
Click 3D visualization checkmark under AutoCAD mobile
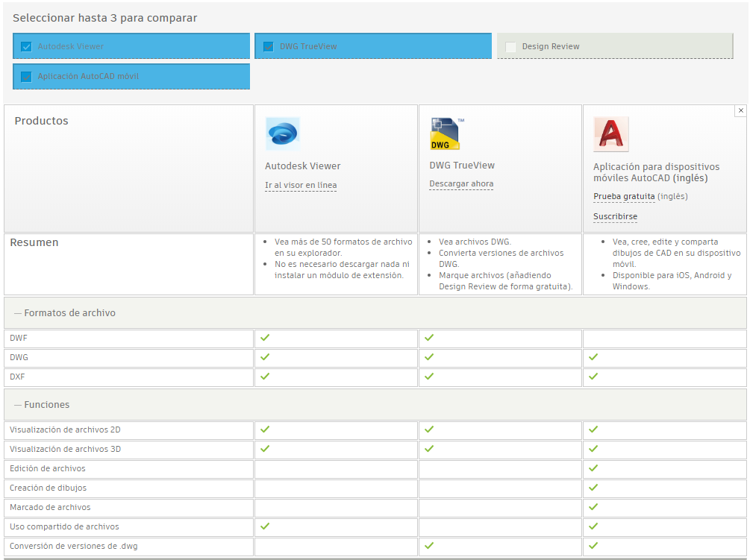(593, 449)
